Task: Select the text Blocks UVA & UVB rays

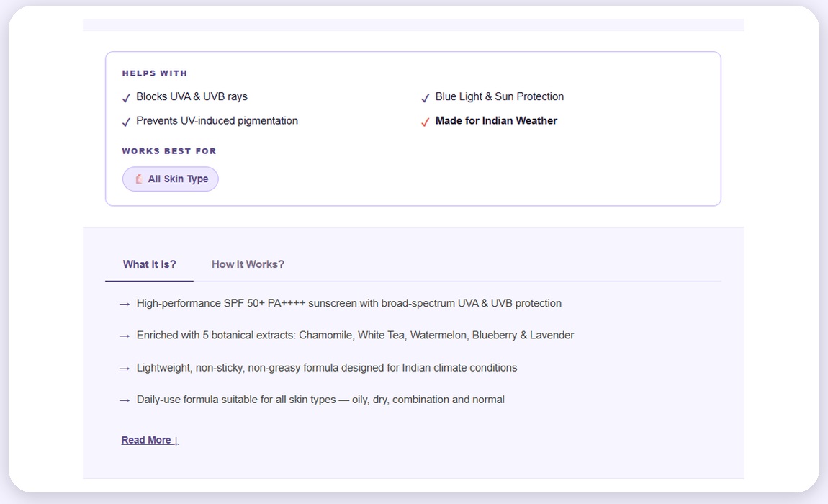Action: 192,96
